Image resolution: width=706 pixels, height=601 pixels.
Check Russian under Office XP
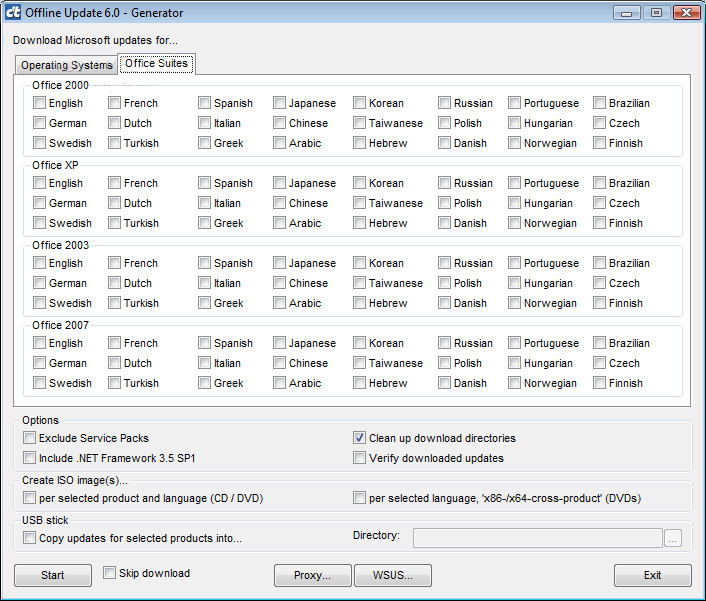[x=444, y=183]
